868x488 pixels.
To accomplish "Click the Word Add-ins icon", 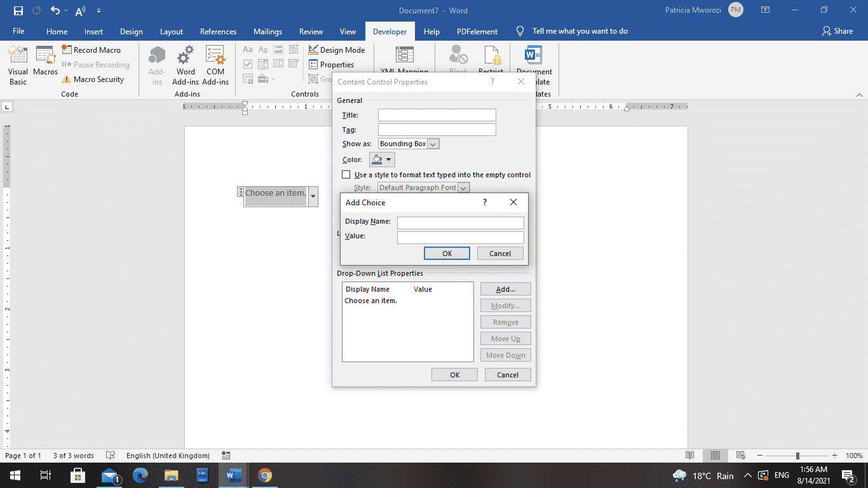I will [185, 65].
